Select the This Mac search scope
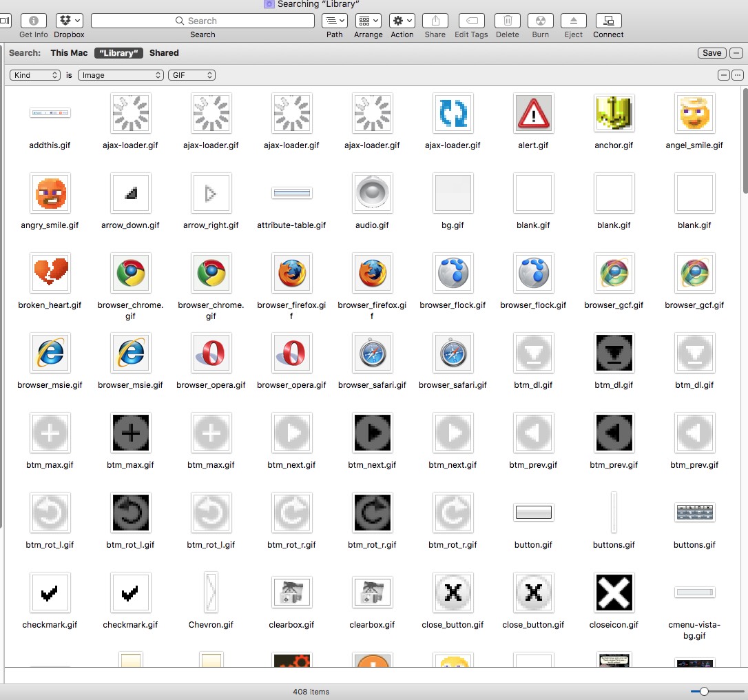The image size is (748, 700). tap(69, 53)
